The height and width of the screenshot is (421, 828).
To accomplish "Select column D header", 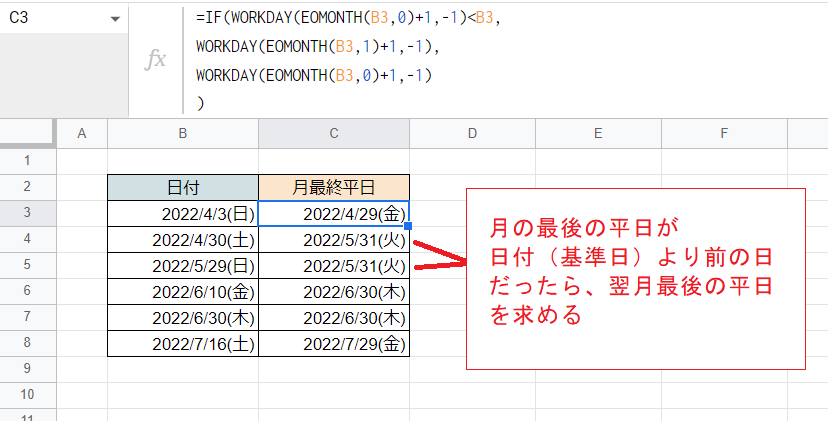I will [x=472, y=134].
